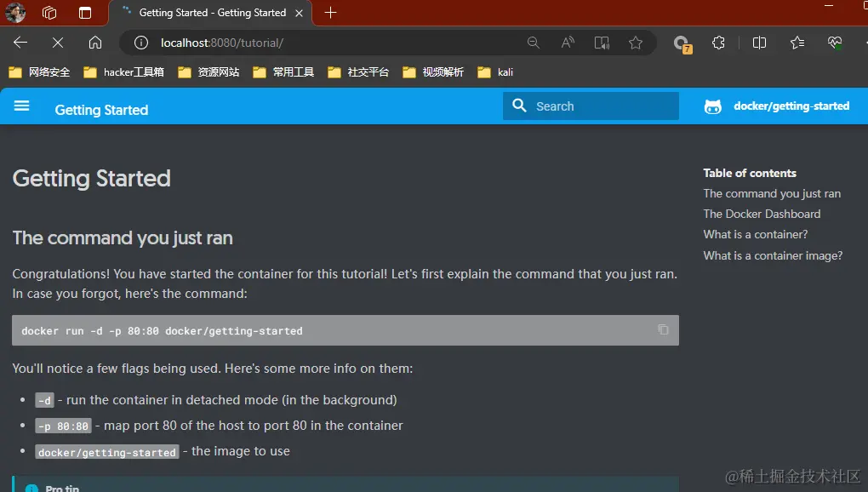
Task: Click the GitHub cat logo icon
Action: tap(713, 106)
